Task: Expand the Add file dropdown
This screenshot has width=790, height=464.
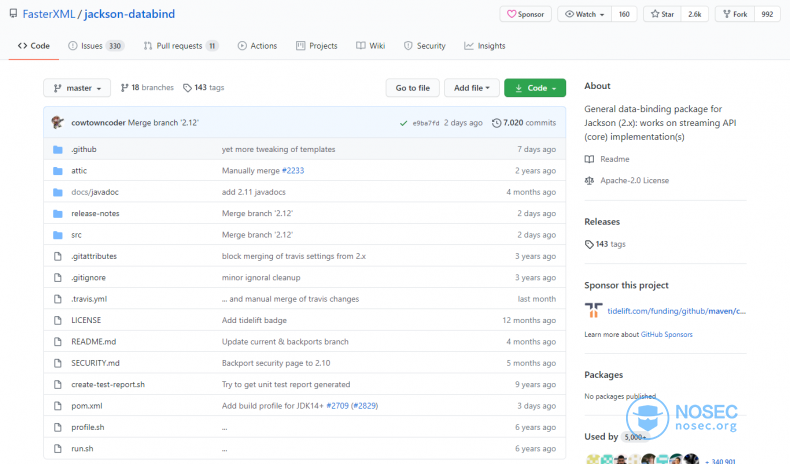Action: pyautogui.click(x=472, y=88)
